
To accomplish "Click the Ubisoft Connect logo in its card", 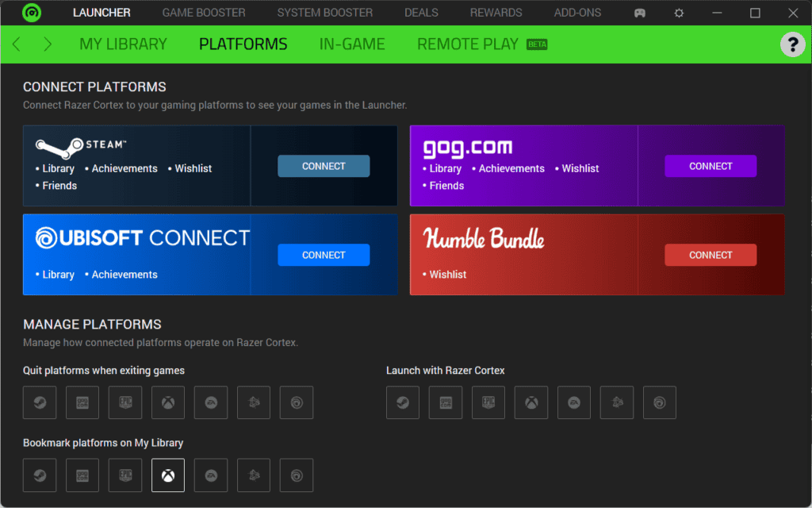I will (143, 238).
